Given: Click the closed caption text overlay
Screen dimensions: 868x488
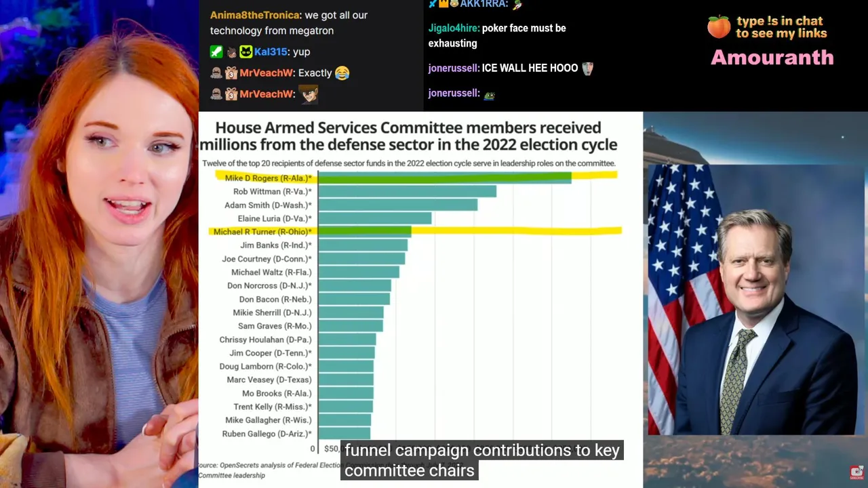Looking at the screenshot, I should coord(481,460).
